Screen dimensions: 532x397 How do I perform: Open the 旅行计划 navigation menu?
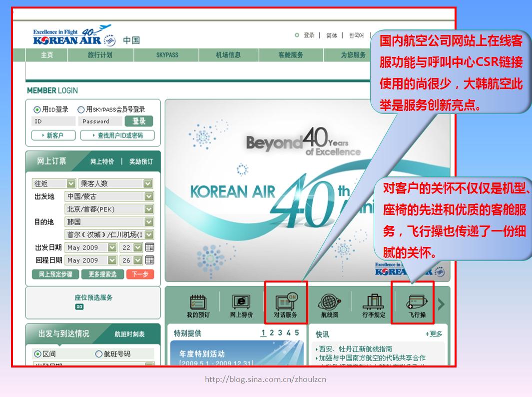click(100, 55)
